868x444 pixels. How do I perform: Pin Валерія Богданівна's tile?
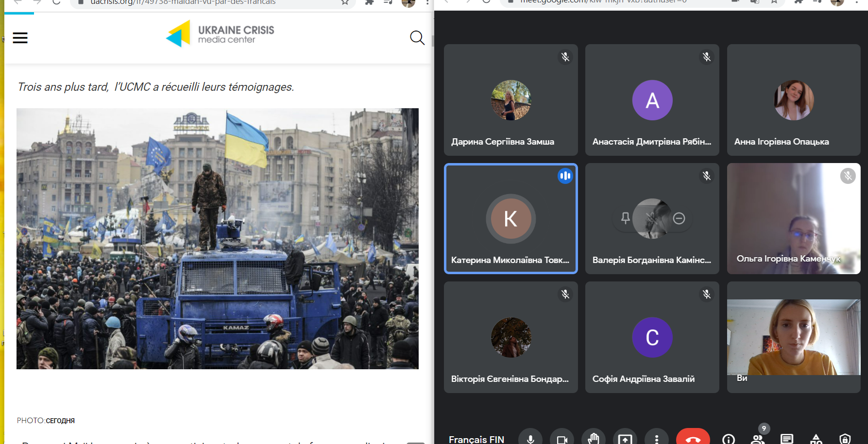point(626,218)
